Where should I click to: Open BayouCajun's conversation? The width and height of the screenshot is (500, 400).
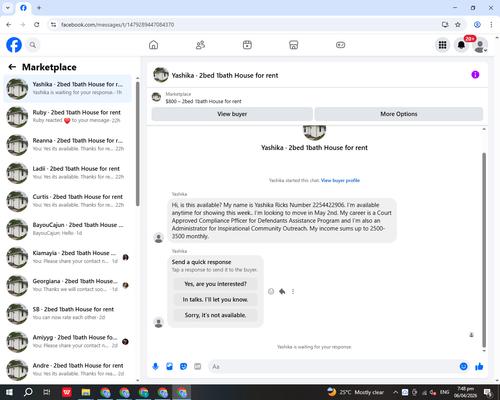[67, 229]
